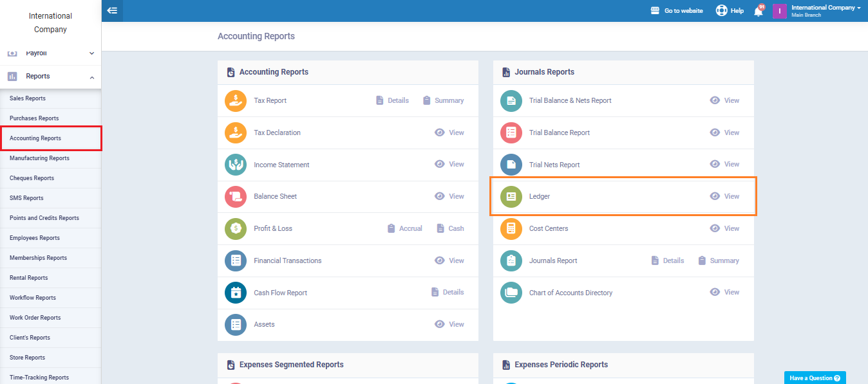868x384 pixels.
Task: Open Profit & Loss Accrual report
Action: (x=405, y=229)
